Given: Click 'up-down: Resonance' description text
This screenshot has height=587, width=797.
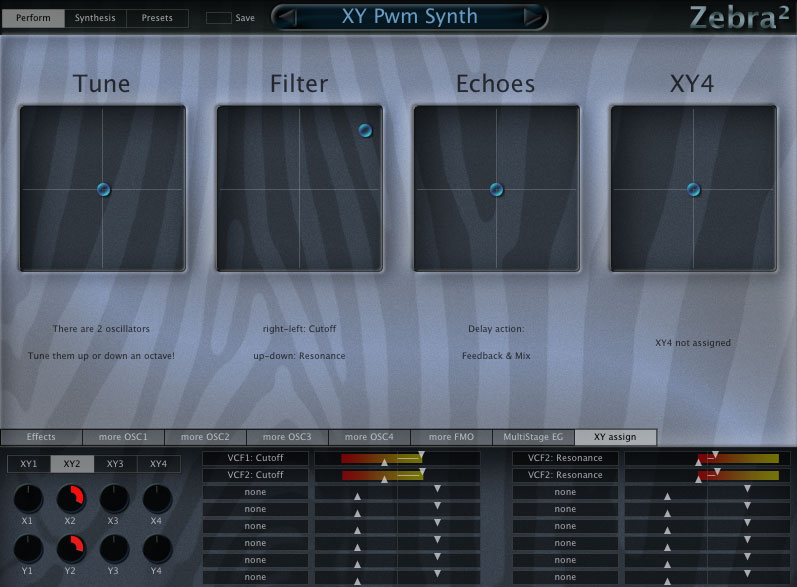Looking at the screenshot, I should point(299,356).
